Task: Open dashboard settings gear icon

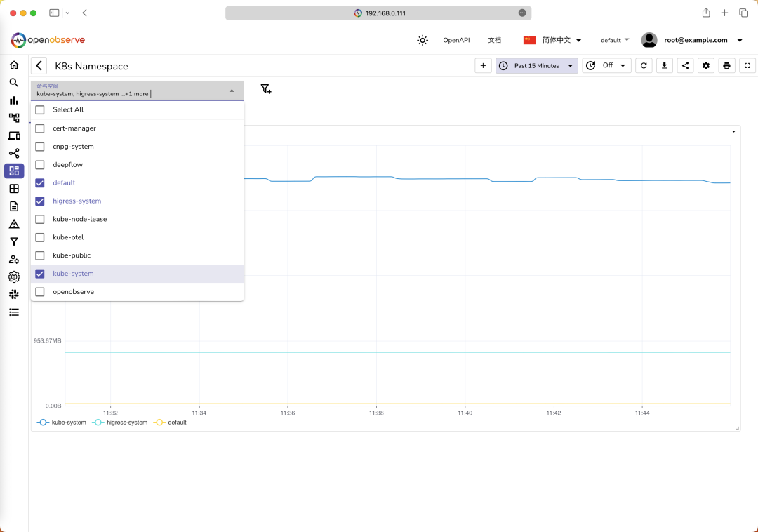Action: pos(706,66)
